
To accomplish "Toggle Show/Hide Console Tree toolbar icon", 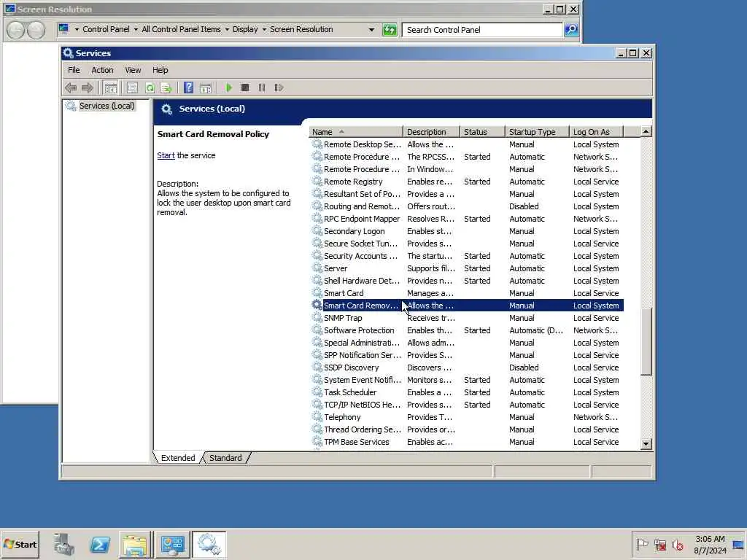I will [x=111, y=87].
